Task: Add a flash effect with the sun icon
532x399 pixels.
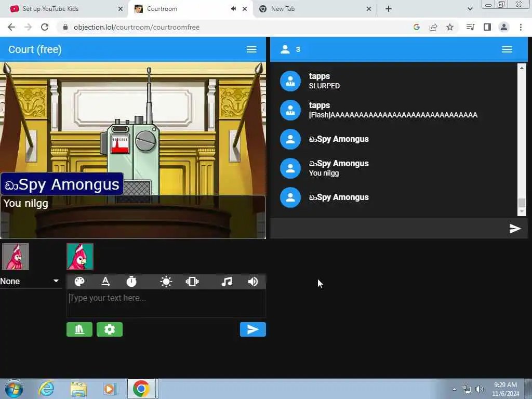Action: coord(166,282)
